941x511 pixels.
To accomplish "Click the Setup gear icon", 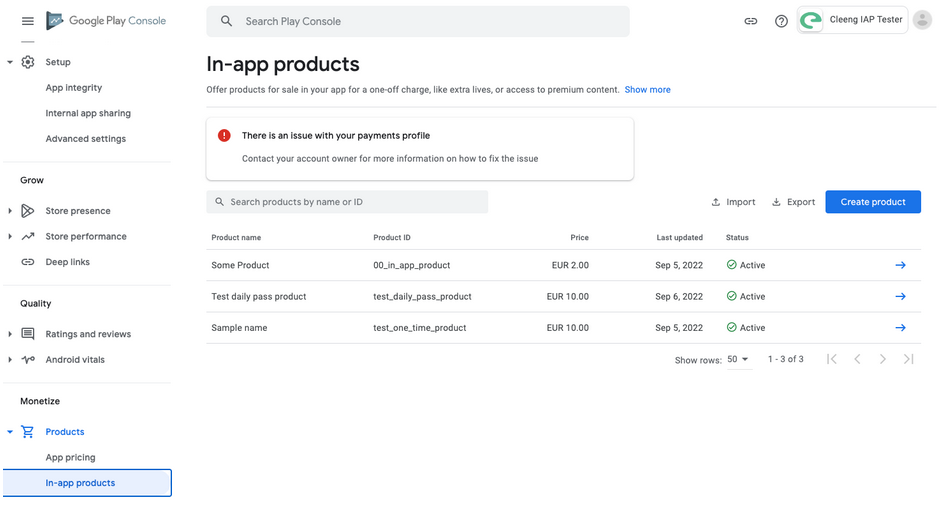I will (x=28, y=62).
